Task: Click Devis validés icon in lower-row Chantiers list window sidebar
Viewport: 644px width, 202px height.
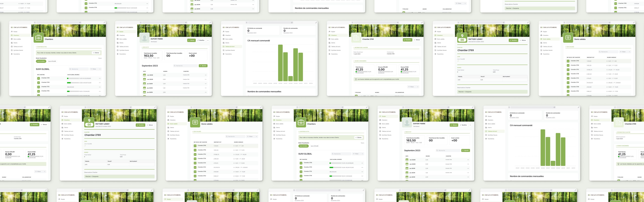Action: tap(274, 124)
